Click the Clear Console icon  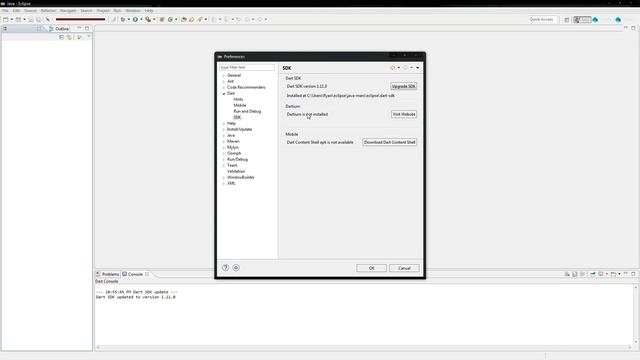click(567, 274)
